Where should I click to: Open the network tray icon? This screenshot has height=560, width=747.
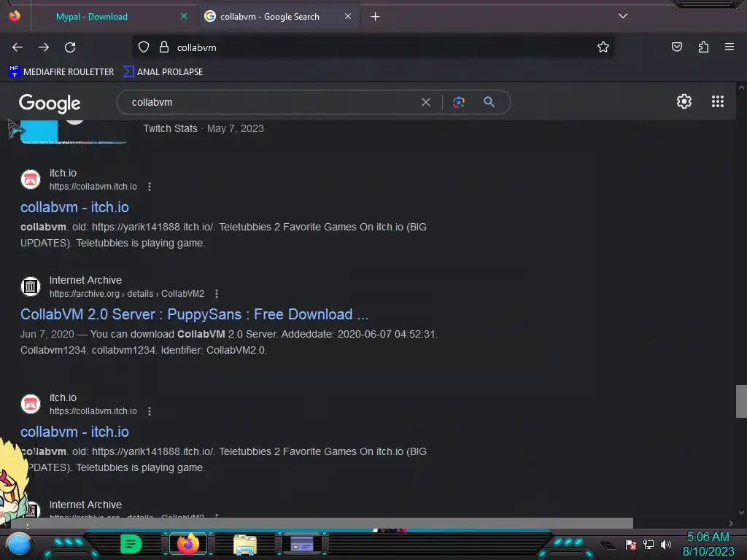648,544
